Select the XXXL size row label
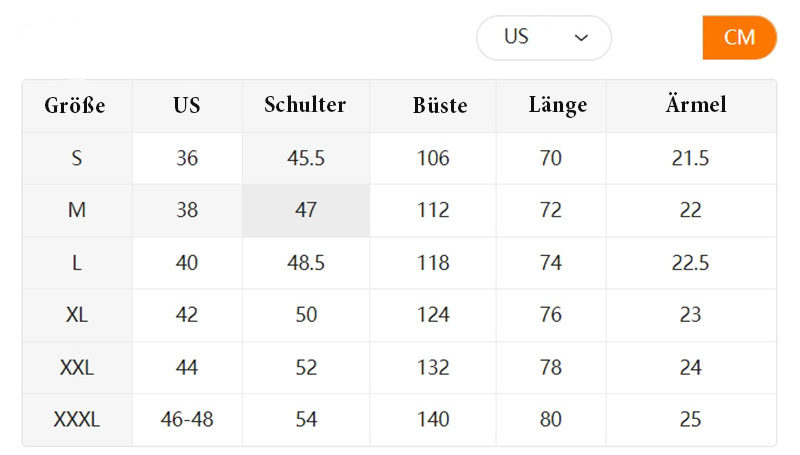Viewport: 800px width, 455px height. 77,420
